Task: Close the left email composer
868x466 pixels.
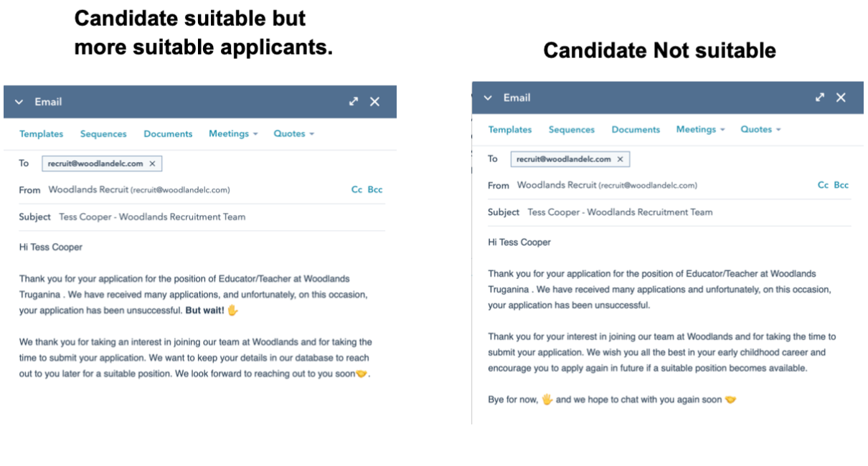Action: point(374,102)
